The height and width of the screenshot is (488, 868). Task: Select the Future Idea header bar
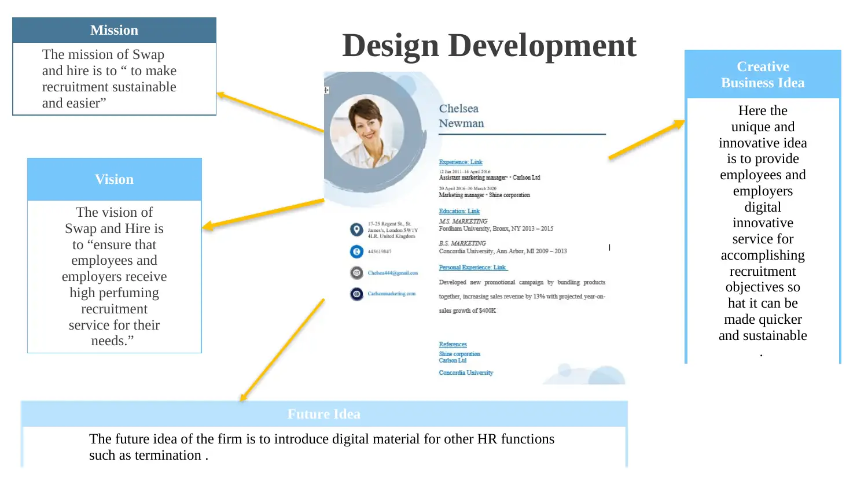[x=324, y=414]
